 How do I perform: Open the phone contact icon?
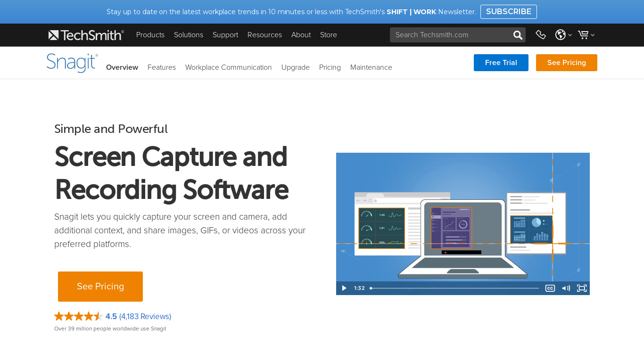pos(541,35)
